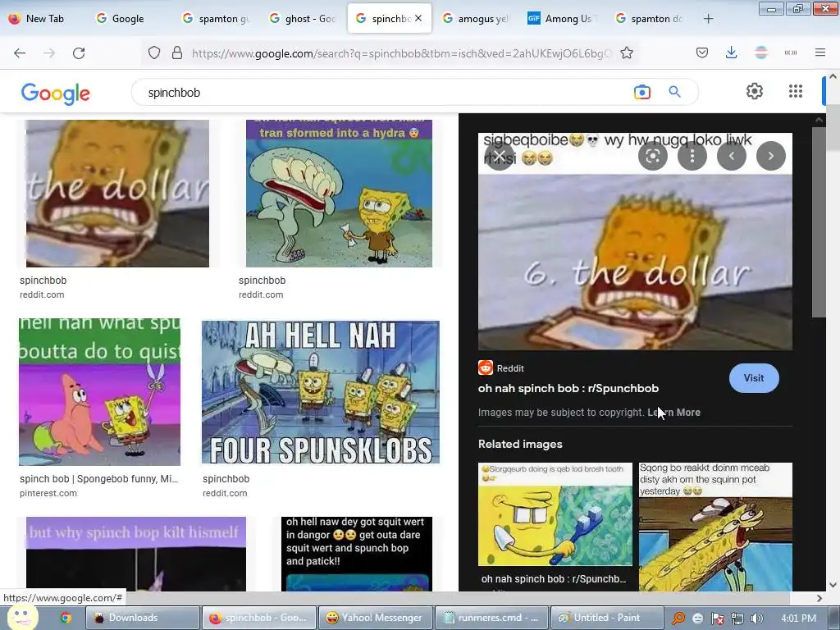Screen dimensions: 840x630
Task: Click Chrome icon in taskbar
Action: pyautogui.click(x=66, y=619)
